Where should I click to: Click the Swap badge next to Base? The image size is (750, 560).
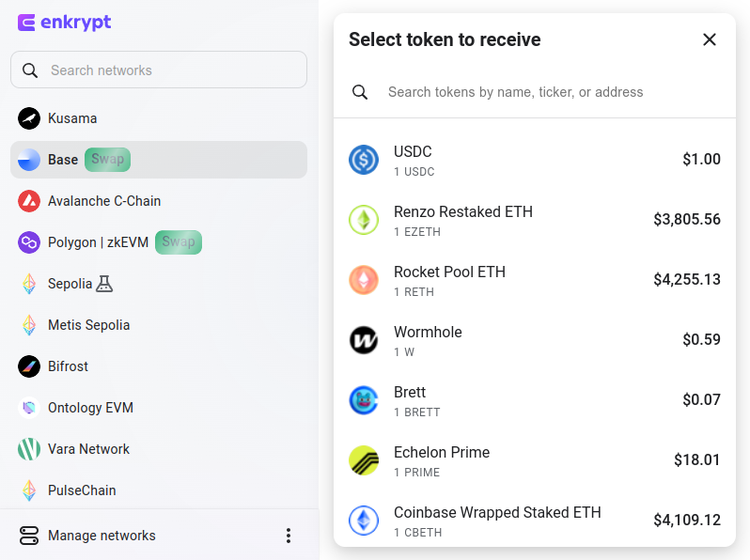[108, 160]
